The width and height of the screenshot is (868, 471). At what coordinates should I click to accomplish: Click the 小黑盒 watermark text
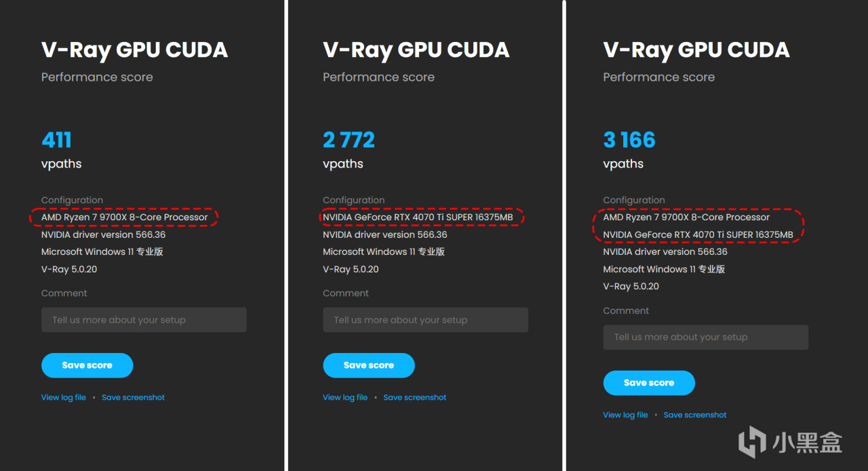pyautogui.click(x=807, y=443)
